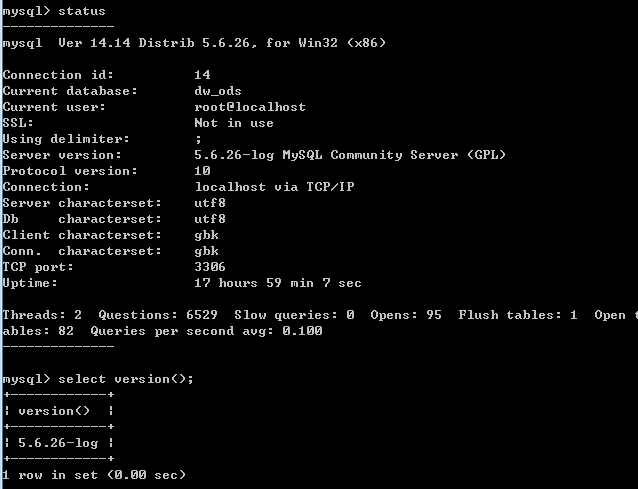
Task: Click 'localhost via TCP/IP' connection text
Action: [x=275, y=187]
